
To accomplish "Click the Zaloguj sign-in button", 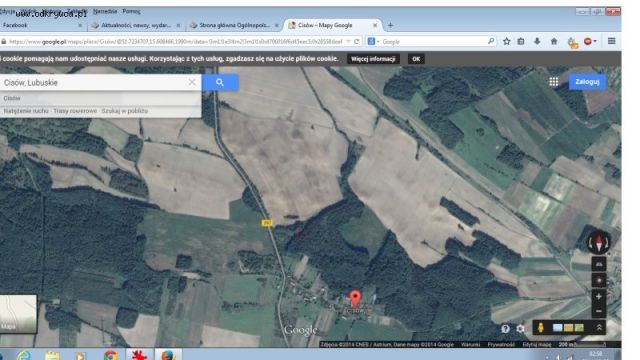I will pos(587,82).
